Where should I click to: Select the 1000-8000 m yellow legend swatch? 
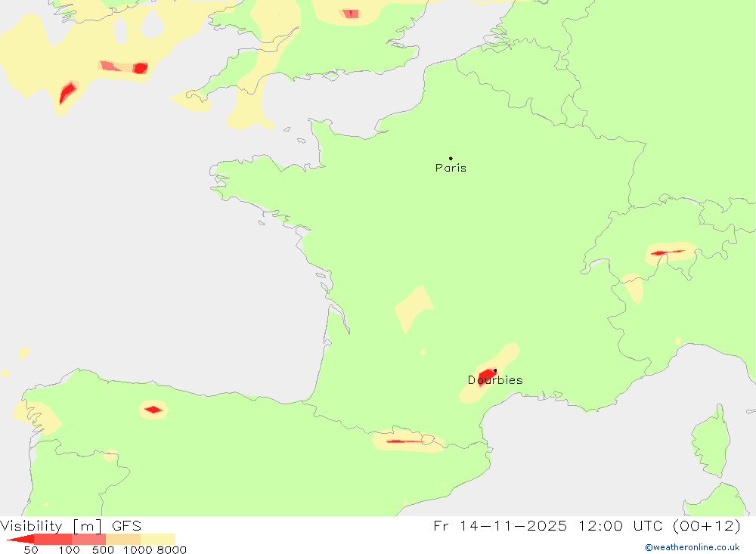[x=158, y=539]
